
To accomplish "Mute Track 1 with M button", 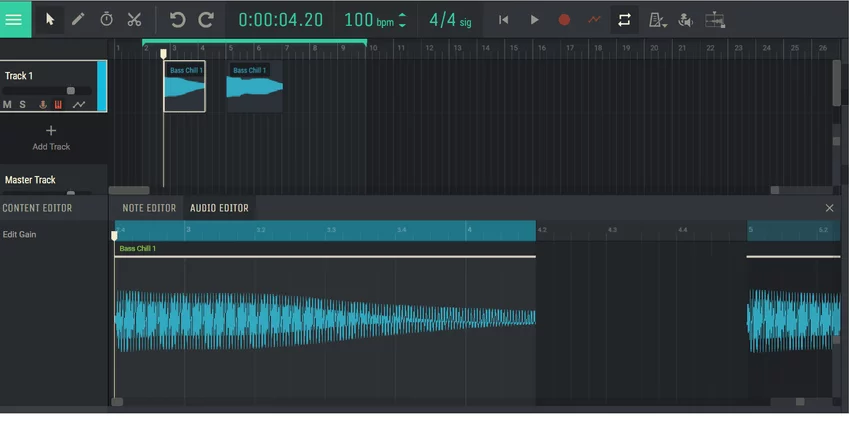I will (7, 105).
